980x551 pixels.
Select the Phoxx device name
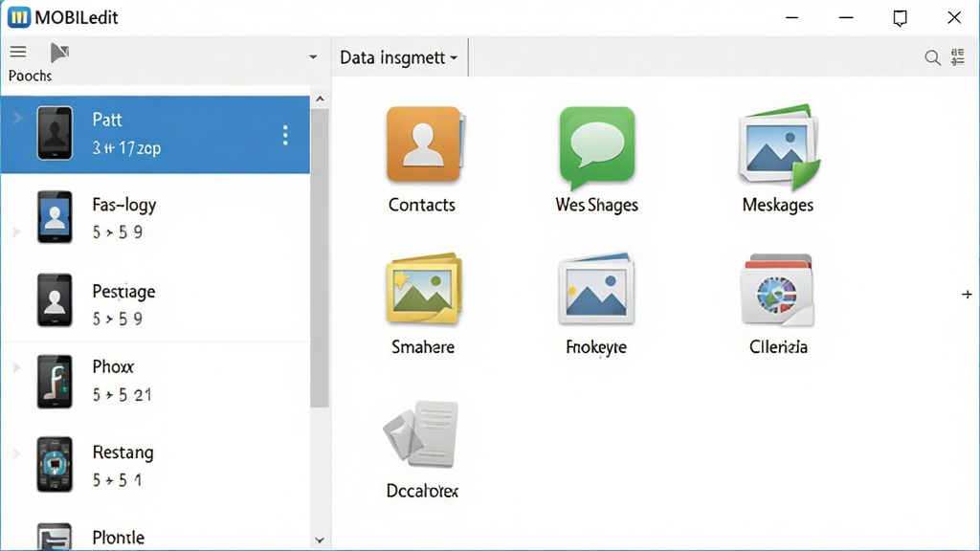(x=113, y=366)
